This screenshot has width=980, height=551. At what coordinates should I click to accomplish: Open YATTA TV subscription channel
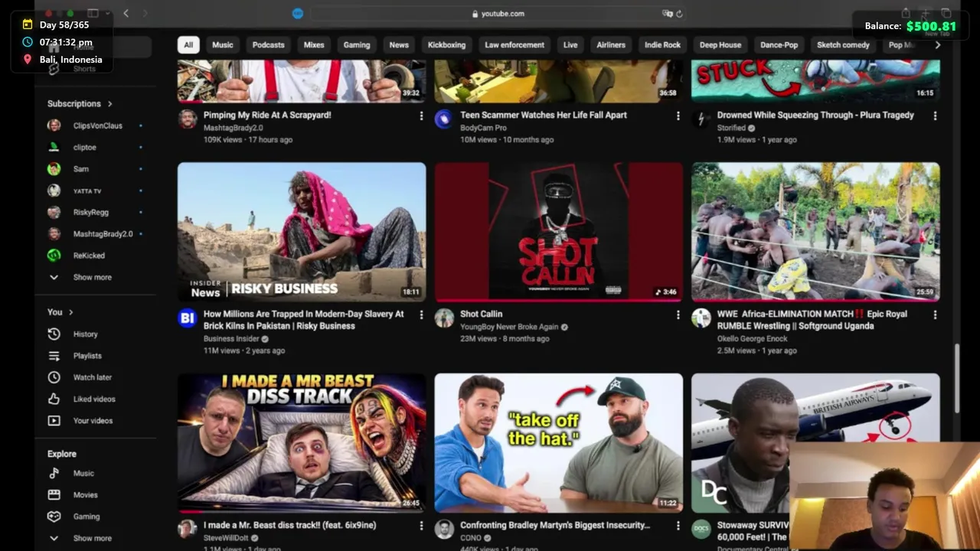click(x=87, y=191)
